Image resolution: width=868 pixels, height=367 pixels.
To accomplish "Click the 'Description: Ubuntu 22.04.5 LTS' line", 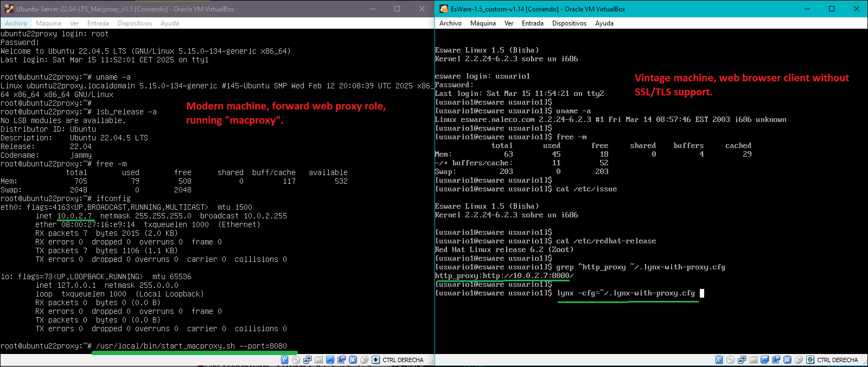I will point(74,138).
